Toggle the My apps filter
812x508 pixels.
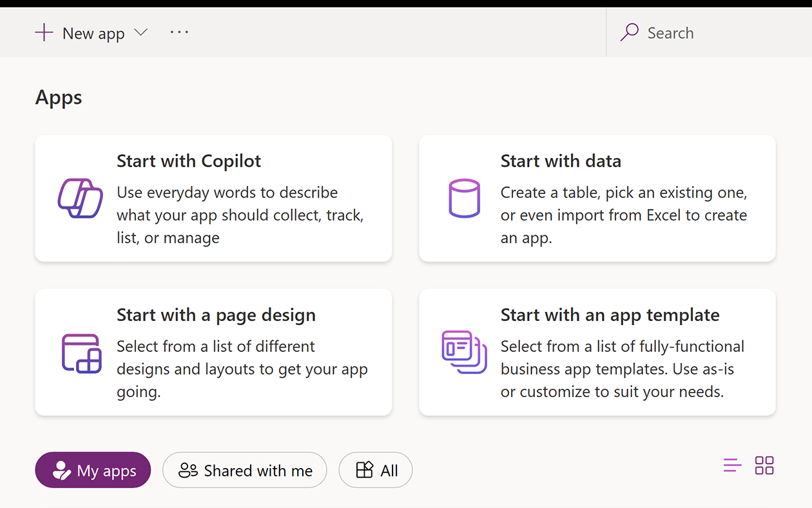coord(93,470)
